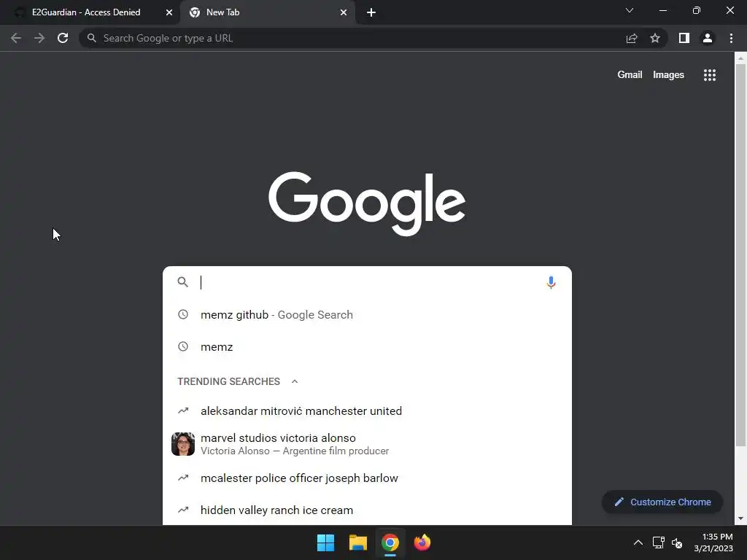747x560 pixels.
Task: Open the taskbar clock and date
Action: click(x=713, y=542)
